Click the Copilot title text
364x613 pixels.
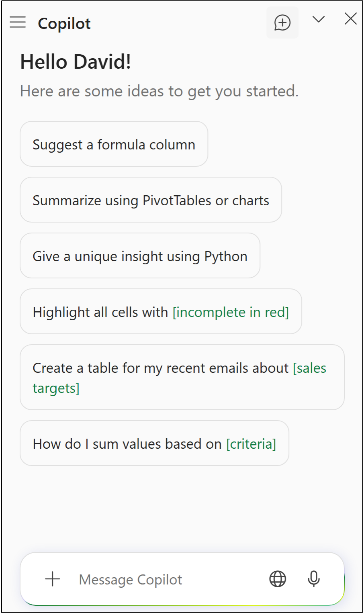[64, 23]
